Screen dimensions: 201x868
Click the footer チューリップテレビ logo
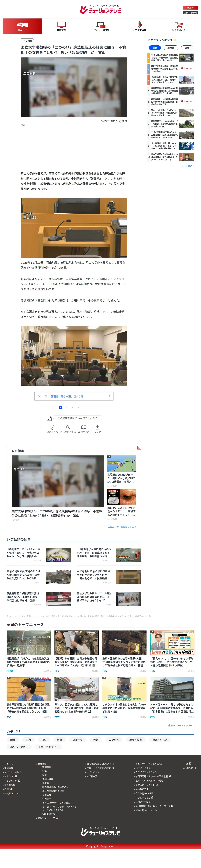tap(100, 832)
